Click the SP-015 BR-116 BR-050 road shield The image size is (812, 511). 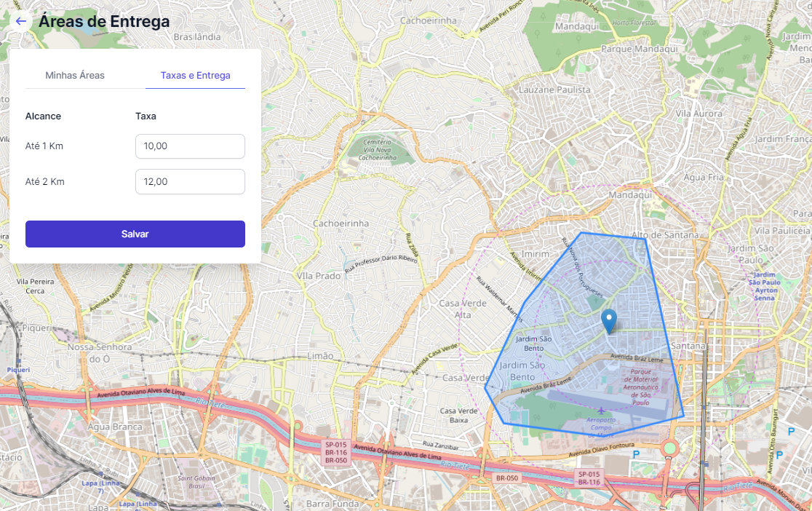pos(336,452)
